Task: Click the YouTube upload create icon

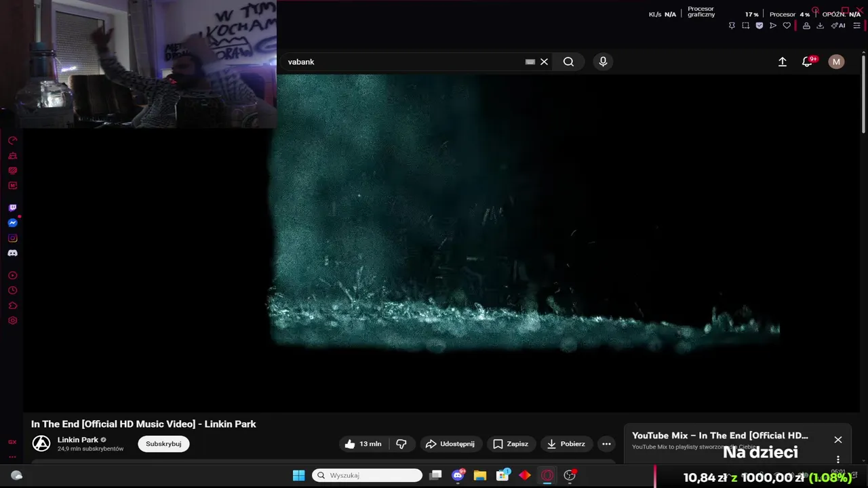Action: [x=782, y=62]
